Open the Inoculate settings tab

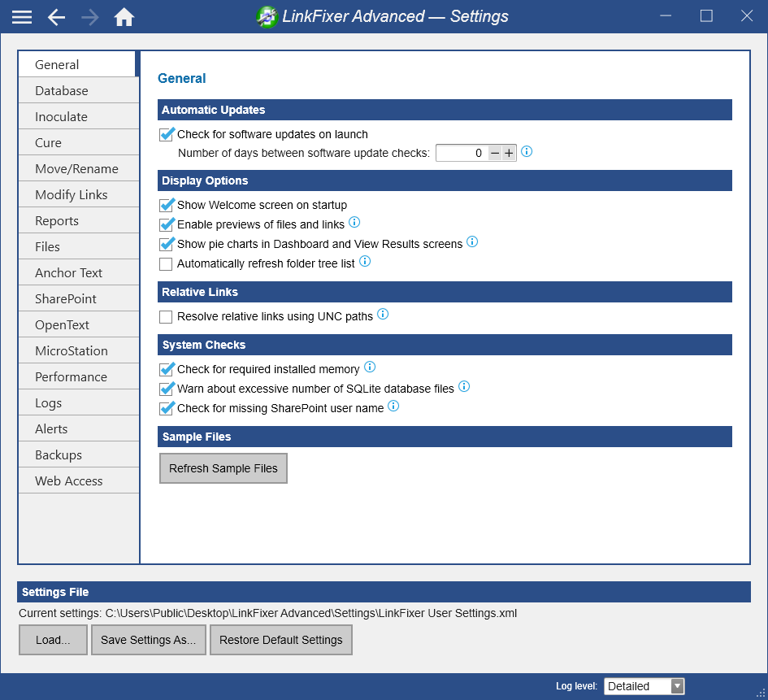(x=79, y=116)
